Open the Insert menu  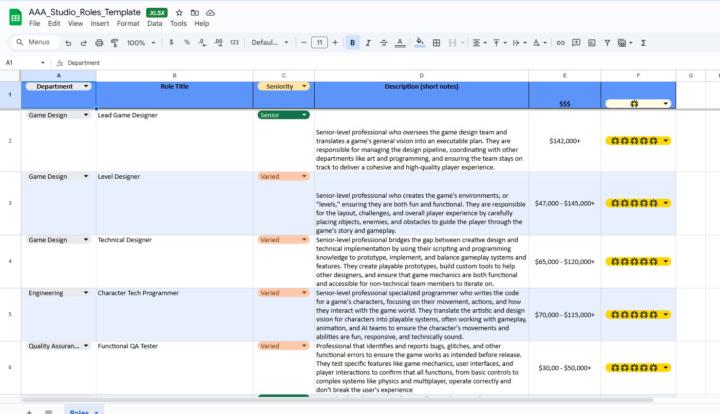pos(100,23)
